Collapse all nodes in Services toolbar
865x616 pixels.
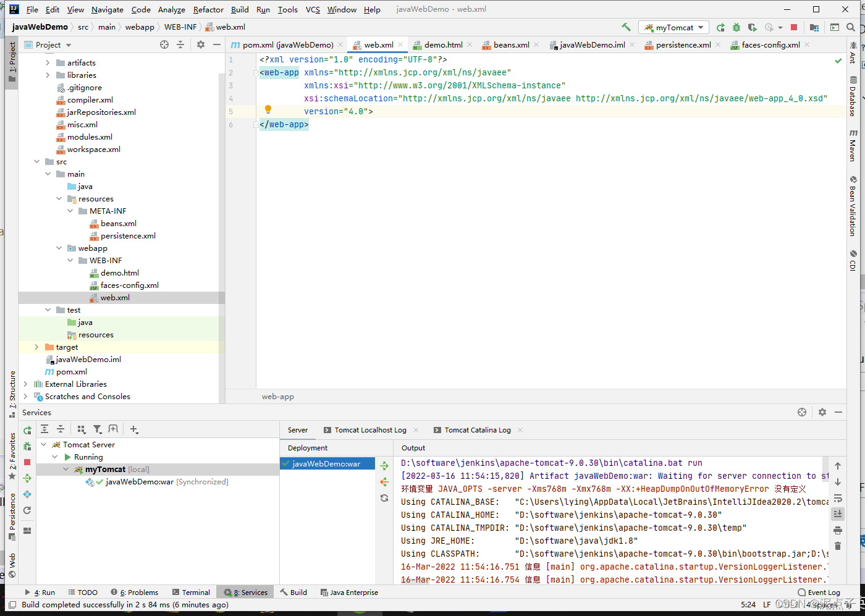pyautogui.click(x=61, y=429)
